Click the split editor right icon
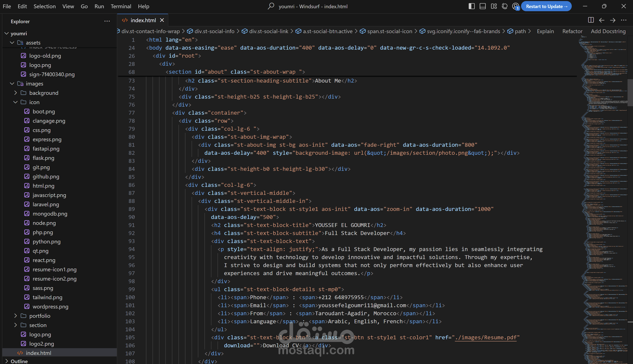 [591, 20]
